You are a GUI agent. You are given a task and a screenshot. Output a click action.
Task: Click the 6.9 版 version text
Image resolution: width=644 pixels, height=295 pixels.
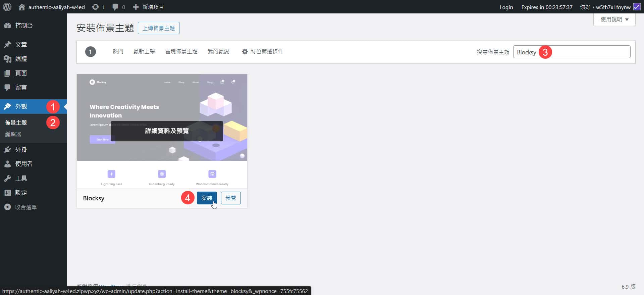tap(628, 287)
